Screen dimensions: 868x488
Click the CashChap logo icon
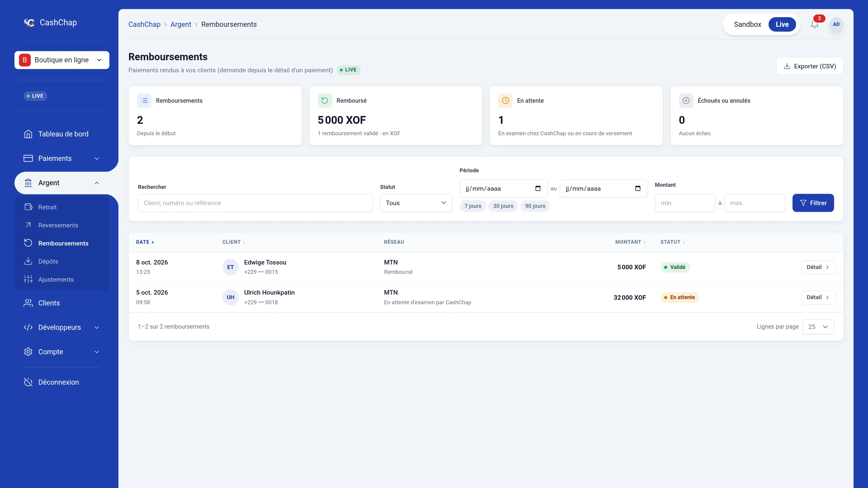[29, 23]
